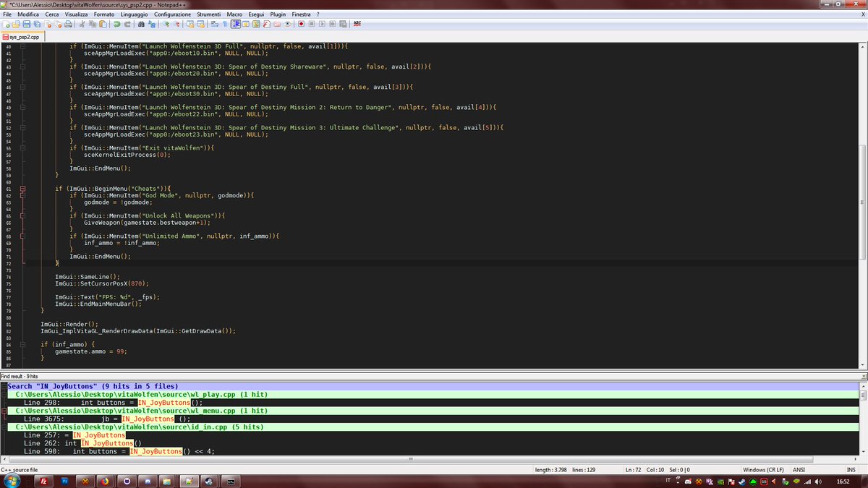This screenshot has width=868, height=488.
Task: Toggle word wrap from the toolbar
Action: (215, 23)
